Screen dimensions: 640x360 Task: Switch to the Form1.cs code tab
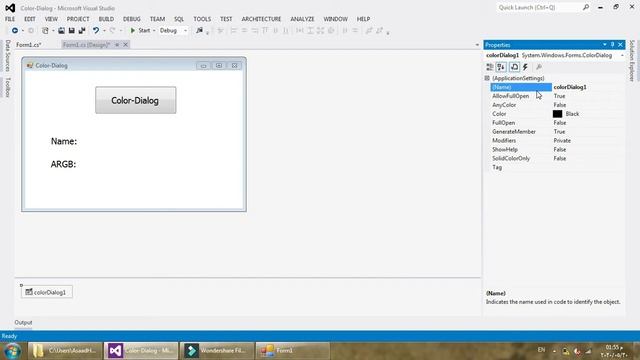pyautogui.click(x=29, y=44)
